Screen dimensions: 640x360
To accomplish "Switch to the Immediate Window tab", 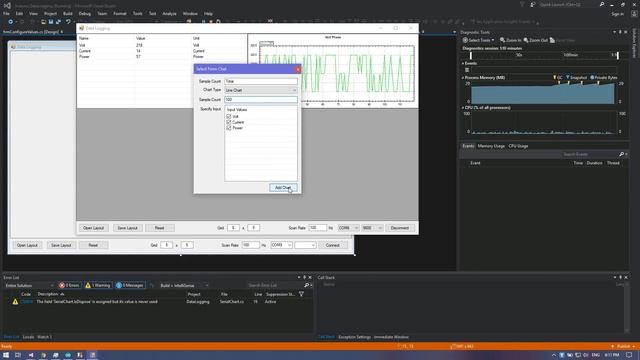I will pyautogui.click(x=391, y=337).
